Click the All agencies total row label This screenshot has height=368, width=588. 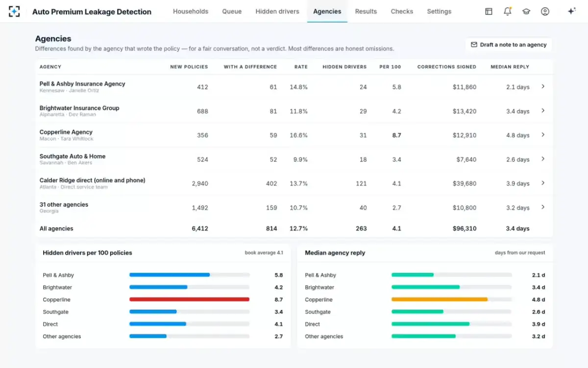click(x=56, y=229)
